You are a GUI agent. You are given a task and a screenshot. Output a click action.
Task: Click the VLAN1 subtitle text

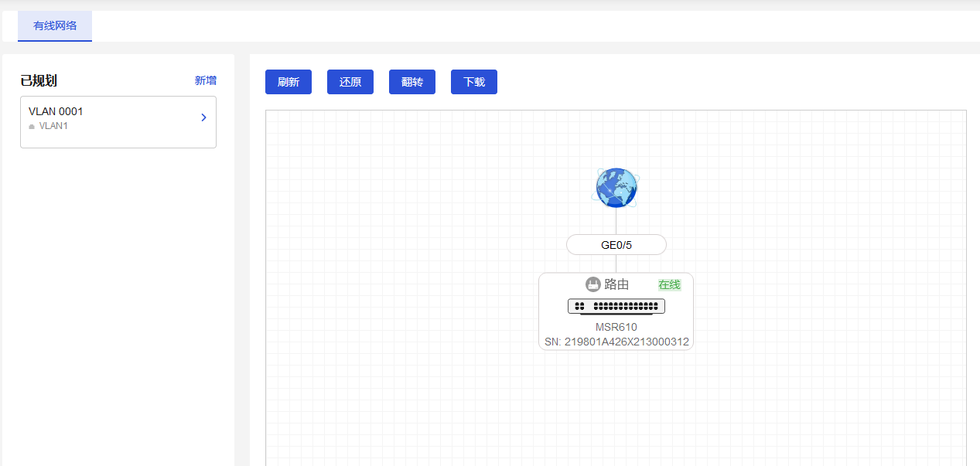pos(53,126)
